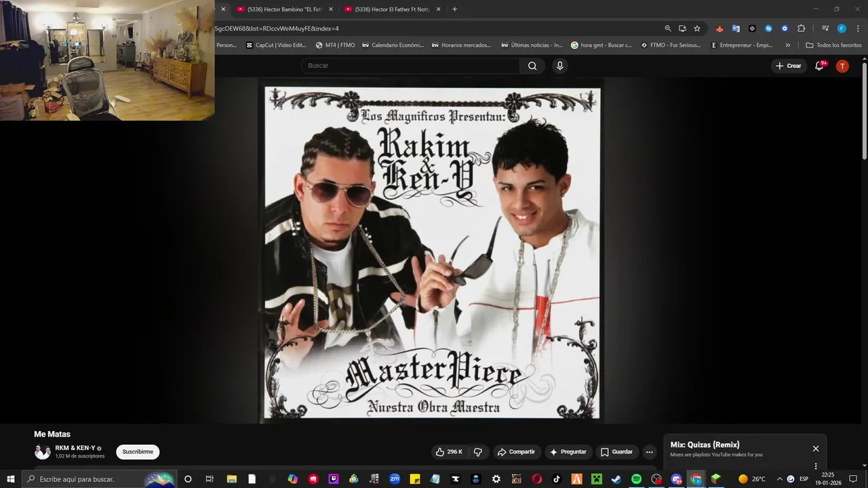Viewport: 868px width, 488px height.
Task: Click the page vertical scrollbar thumb
Action: click(x=865, y=110)
